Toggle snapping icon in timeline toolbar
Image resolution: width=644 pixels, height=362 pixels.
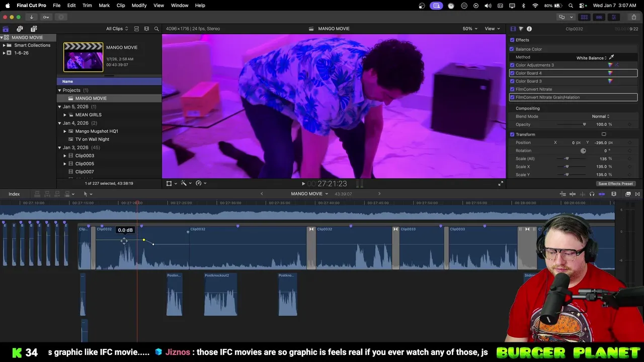click(x=602, y=194)
